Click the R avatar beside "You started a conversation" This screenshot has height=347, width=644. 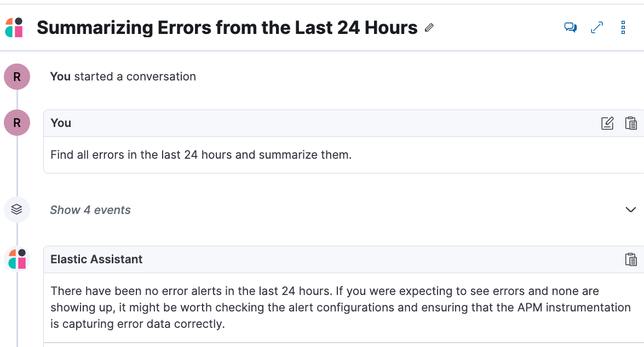[x=17, y=77]
